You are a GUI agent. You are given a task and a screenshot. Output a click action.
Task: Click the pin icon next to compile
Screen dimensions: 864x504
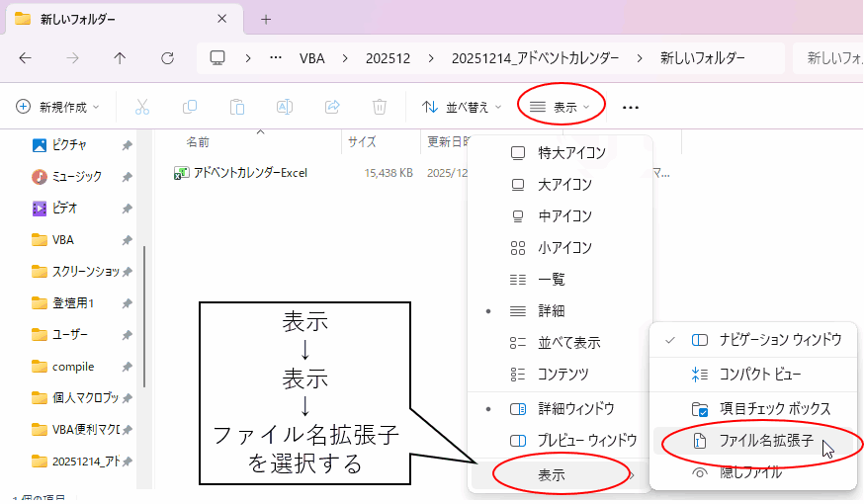127,367
